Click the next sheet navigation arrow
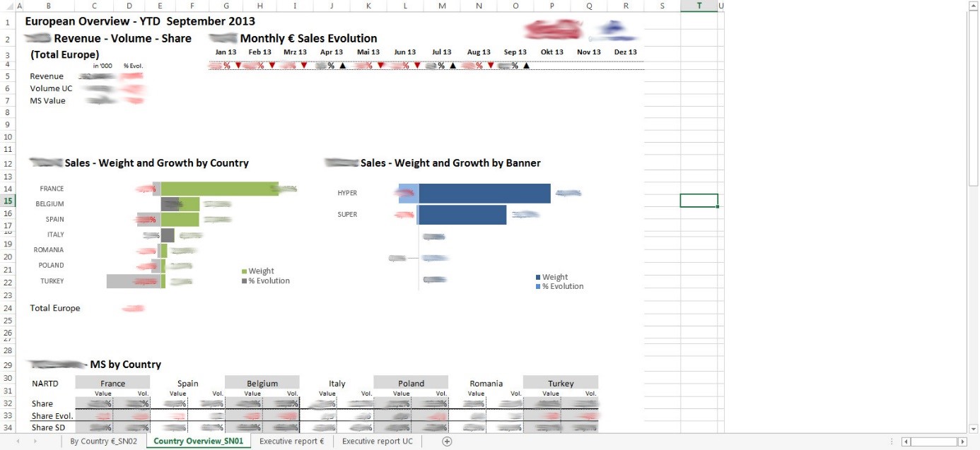The image size is (980, 450). 34,442
